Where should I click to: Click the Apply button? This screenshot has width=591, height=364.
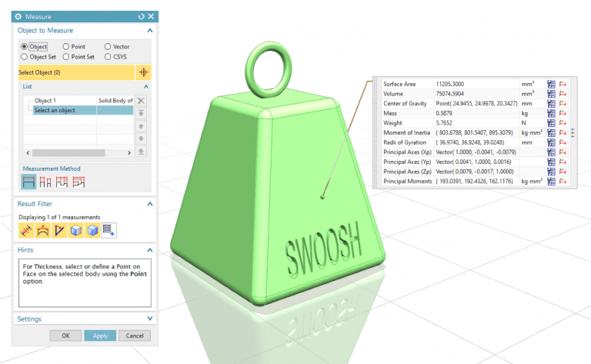100,336
